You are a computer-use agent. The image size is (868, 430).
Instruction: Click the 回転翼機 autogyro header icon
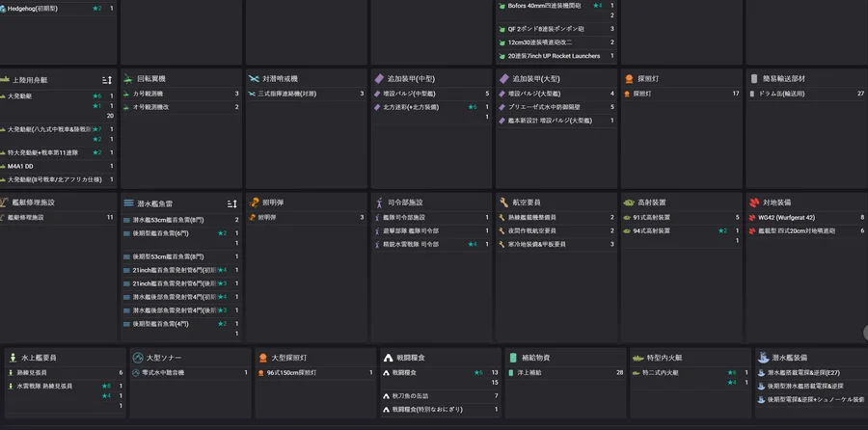point(128,79)
